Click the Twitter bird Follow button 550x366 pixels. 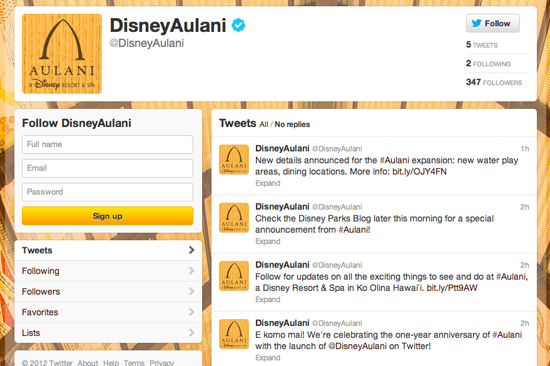(x=492, y=24)
